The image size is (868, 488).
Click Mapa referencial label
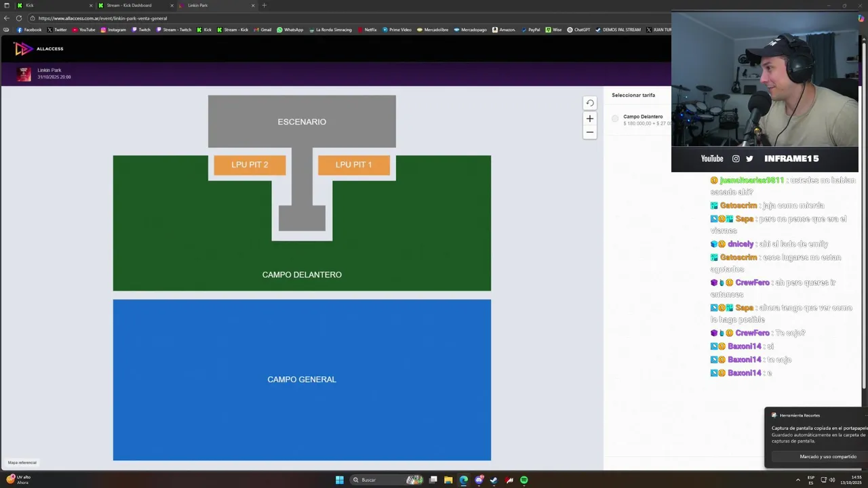pyautogui.click(x=22, y=463)
